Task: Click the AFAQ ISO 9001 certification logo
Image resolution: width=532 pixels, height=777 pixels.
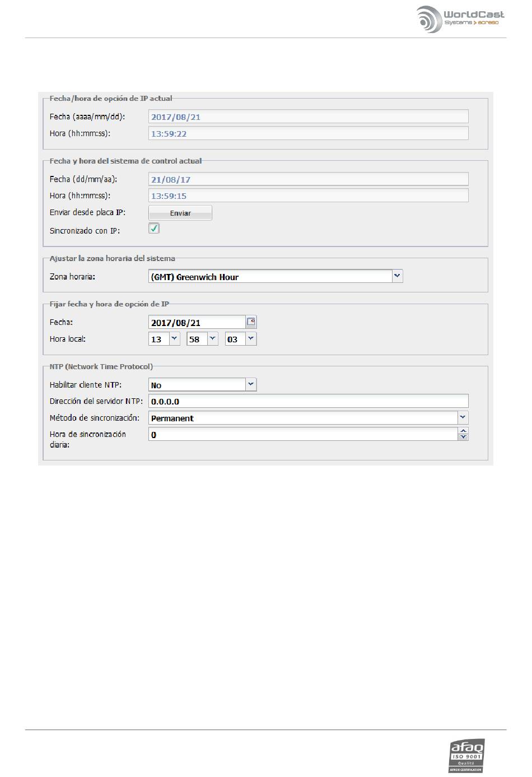Action: (x=467, y=756)
